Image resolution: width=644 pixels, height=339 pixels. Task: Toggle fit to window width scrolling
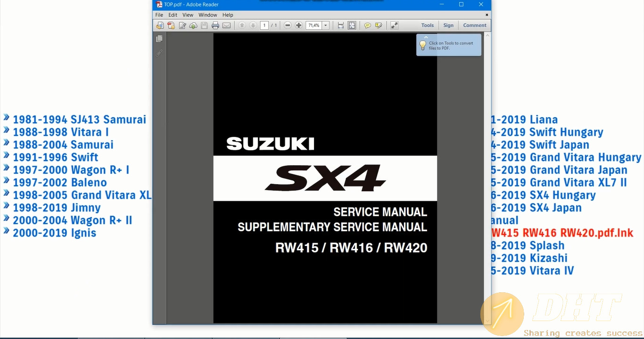point(341,25)
